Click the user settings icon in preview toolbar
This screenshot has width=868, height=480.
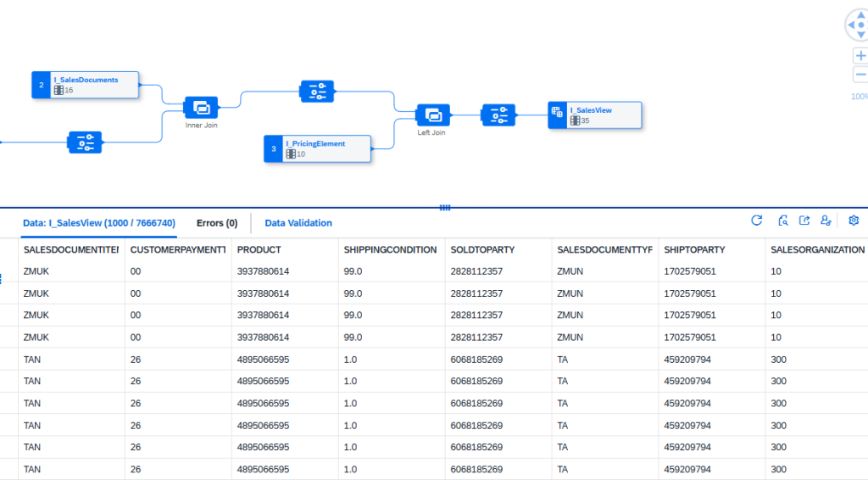pos(826,220)
